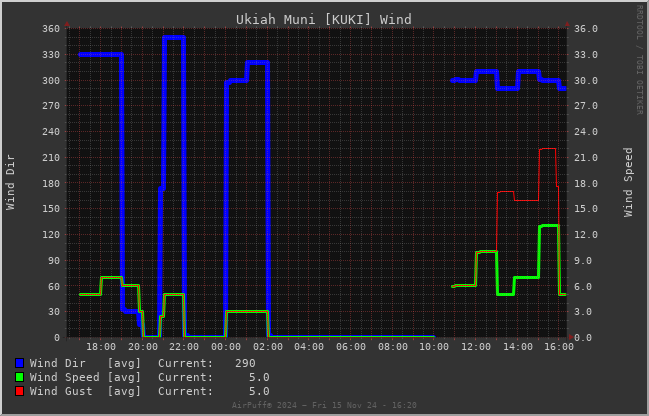The width and height of the screenshot is (649, 416).
Task: Click the 02:00 time axis label
Action: tap(268, 346)
